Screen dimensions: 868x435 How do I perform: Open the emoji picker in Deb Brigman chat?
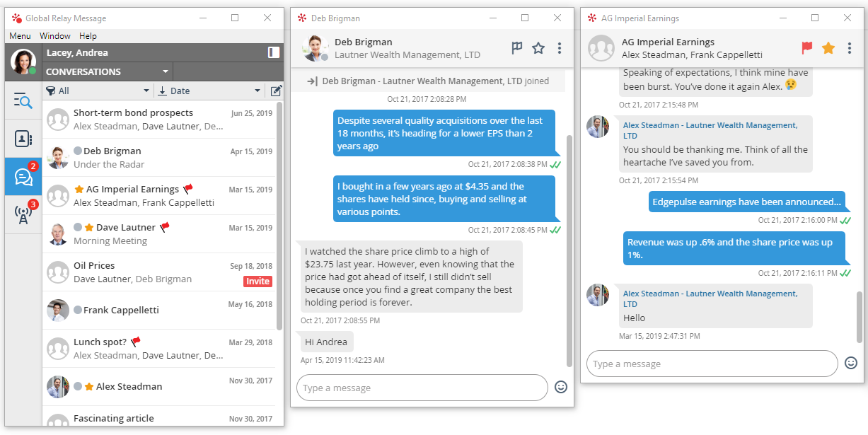(x=561, y=388)
